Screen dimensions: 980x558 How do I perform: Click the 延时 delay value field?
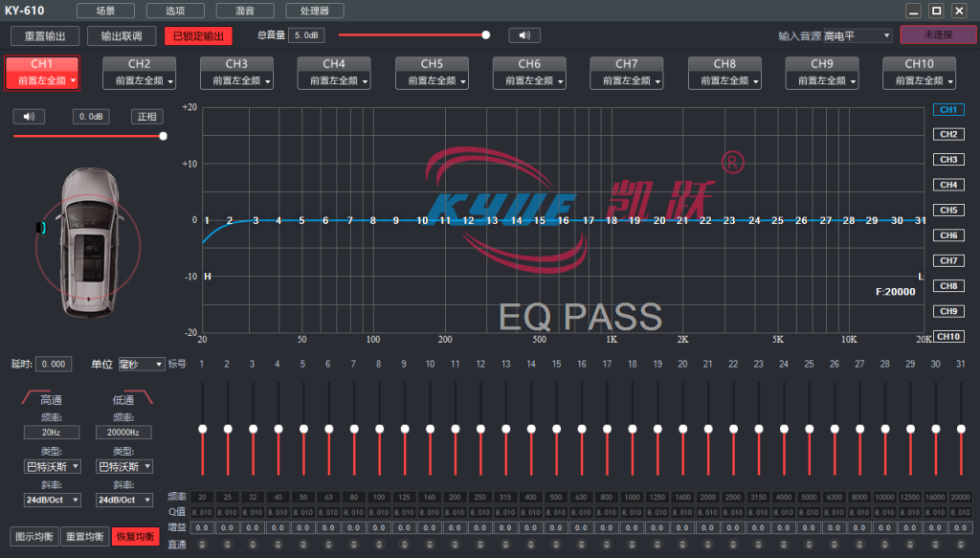pos(54,365)
